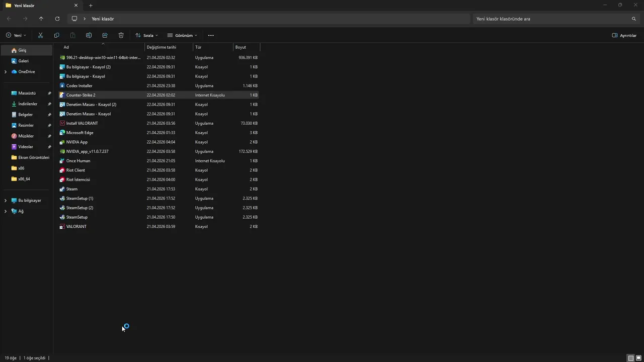This screenshot has width=644, height=362.
Task: Click the Counter-Strike 2 file icon
Action: tap(62, 95)
